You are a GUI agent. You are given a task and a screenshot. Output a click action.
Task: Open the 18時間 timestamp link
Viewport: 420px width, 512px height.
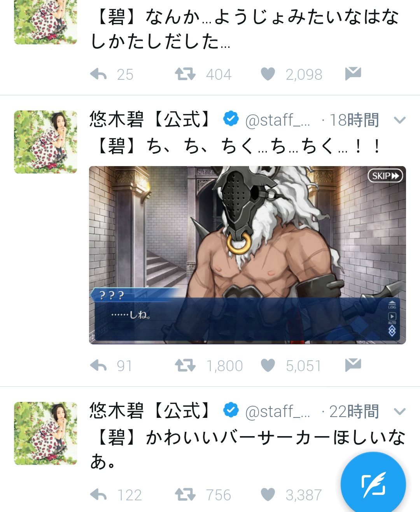pos(354,120)
